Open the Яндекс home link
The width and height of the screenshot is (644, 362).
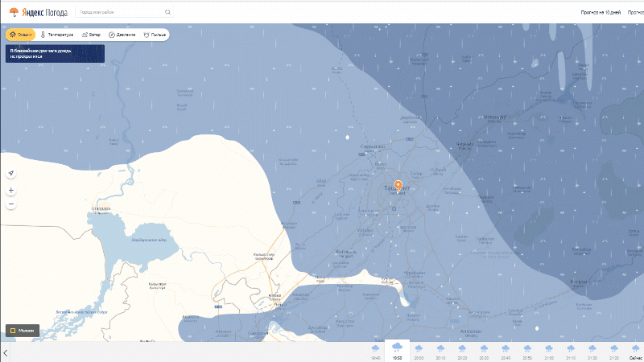32,13
